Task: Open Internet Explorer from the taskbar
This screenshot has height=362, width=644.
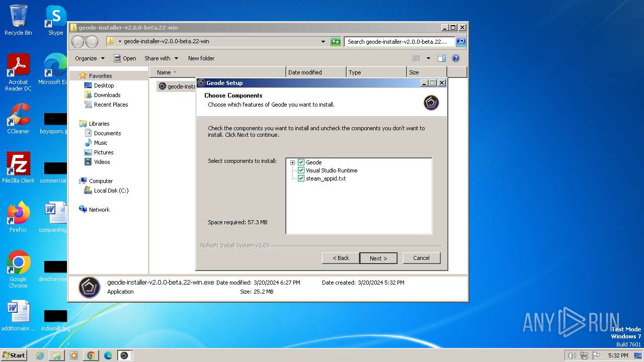Action: (40, 355)
